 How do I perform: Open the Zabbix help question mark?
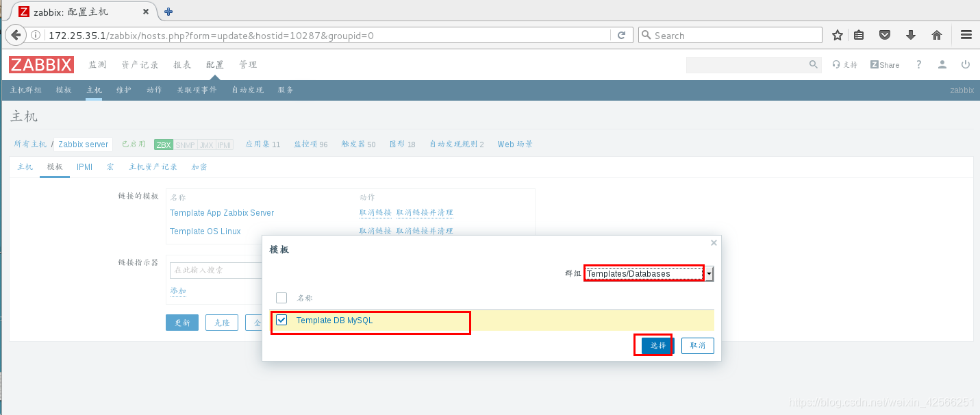tap(919, 64)
